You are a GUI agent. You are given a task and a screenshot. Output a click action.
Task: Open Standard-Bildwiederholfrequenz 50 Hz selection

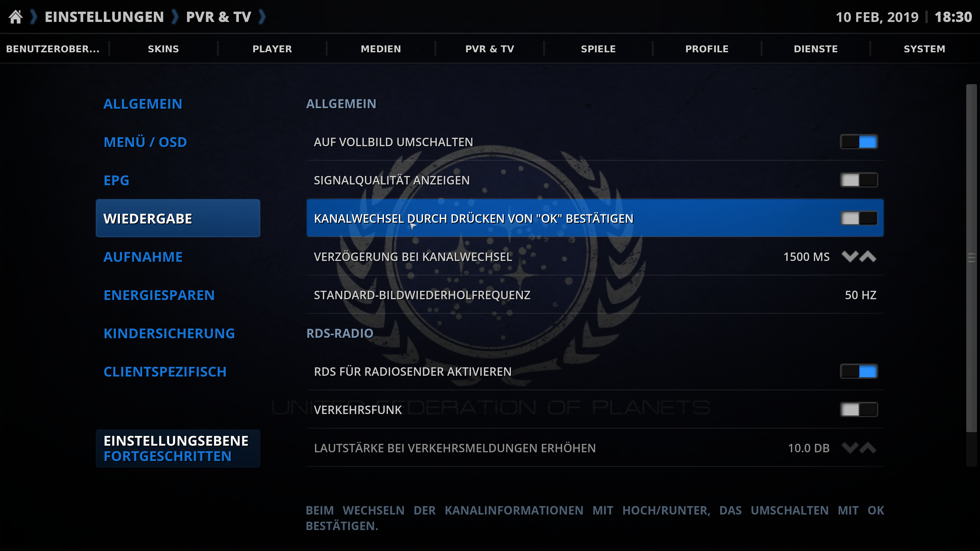point(595,295)
